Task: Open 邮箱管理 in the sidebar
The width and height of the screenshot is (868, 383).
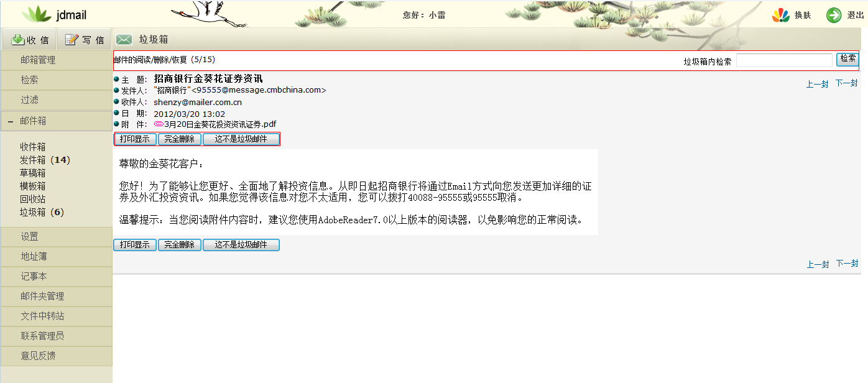Action: (38, 60)
